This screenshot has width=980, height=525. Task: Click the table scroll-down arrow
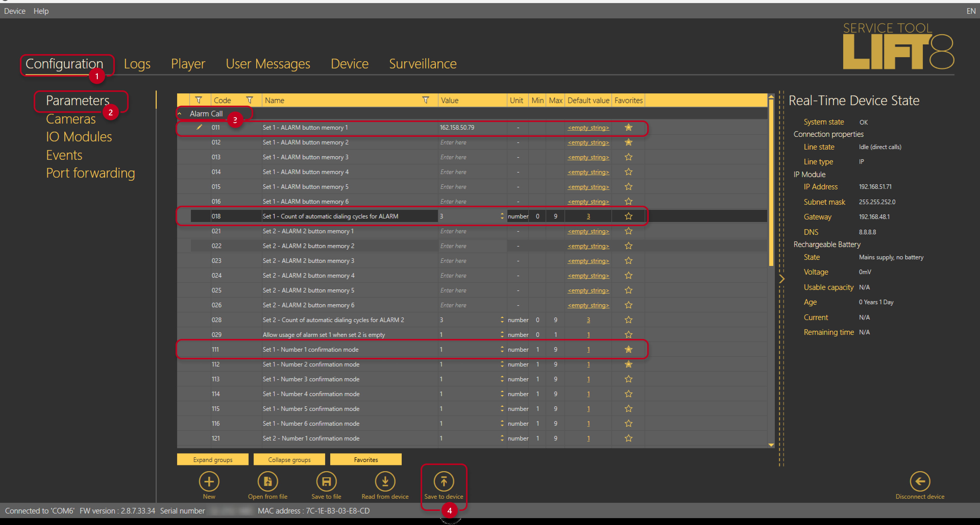[x=771, y=445]
